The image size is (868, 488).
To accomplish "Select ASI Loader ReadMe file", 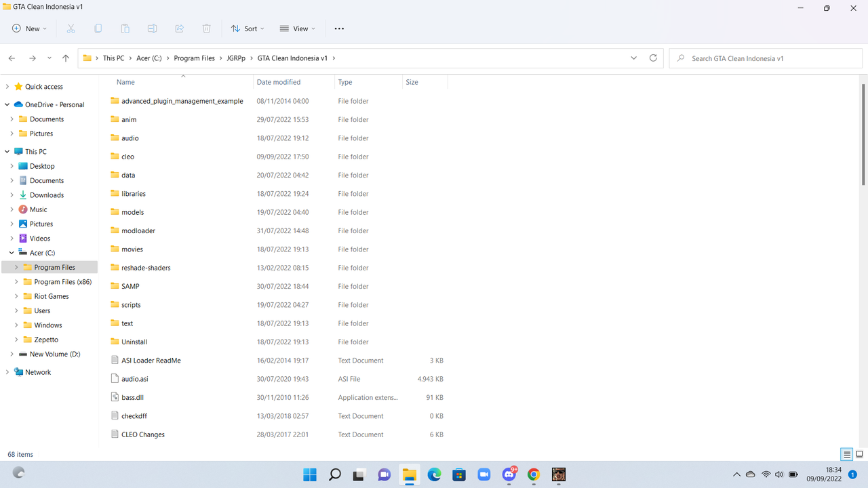I will point(151,361).
